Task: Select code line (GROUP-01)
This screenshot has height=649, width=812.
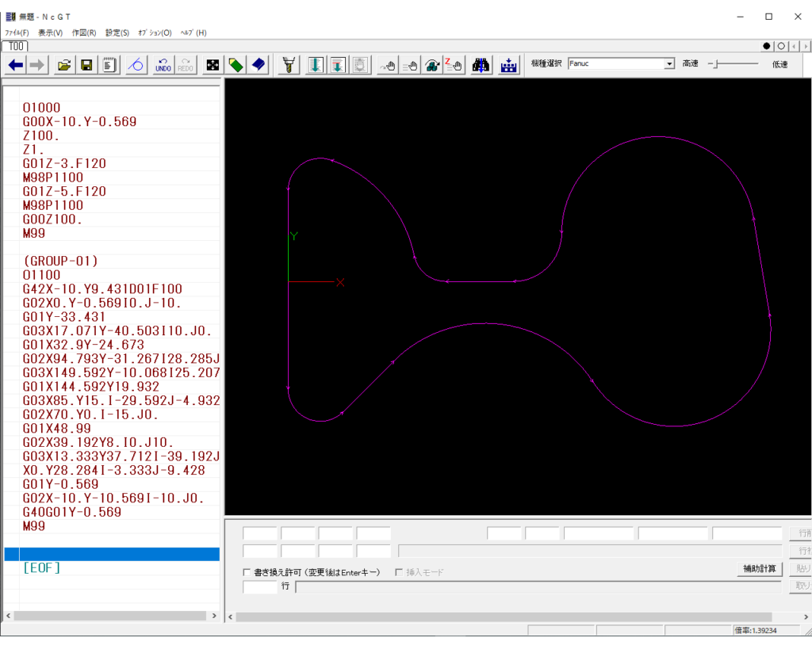Action: pyautogui.click(x=60, y=262)
